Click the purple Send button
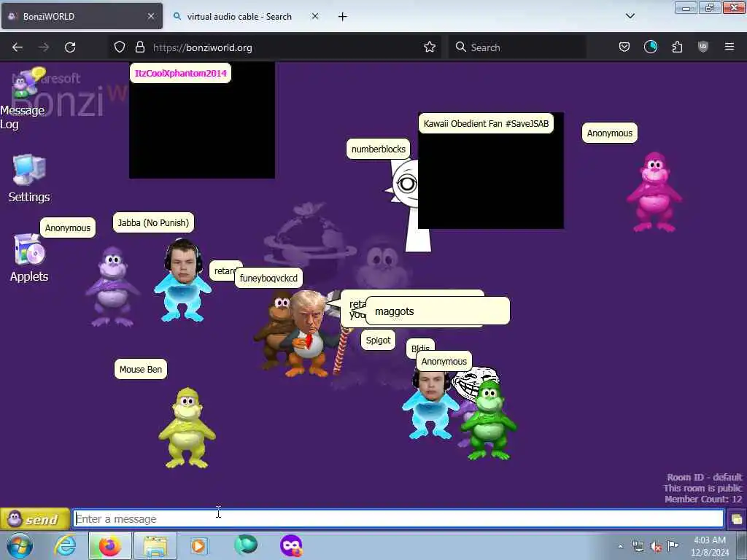This screenshot has height=560, width=747. 35,519
